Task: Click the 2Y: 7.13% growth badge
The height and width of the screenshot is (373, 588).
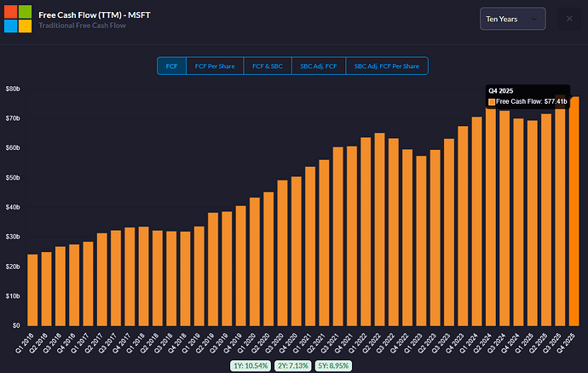Action: (x=292, y=365)
